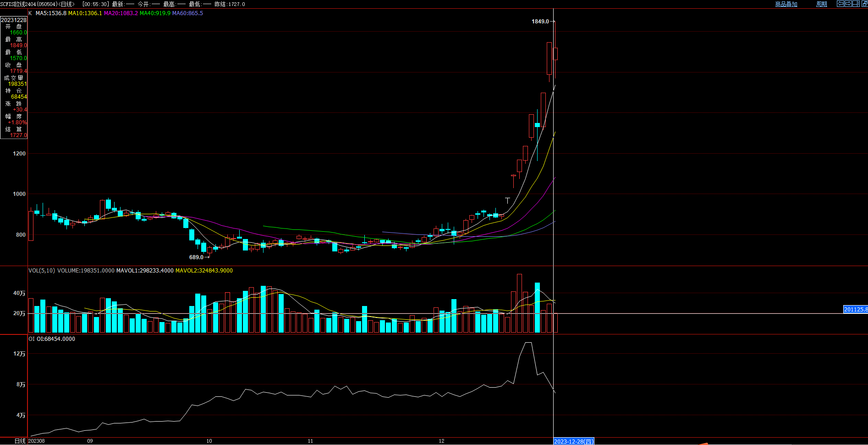Click the 800 price axis label
The height and width of the screenshot is (445, 868).
pyautogui.click(x=21, y=234)
